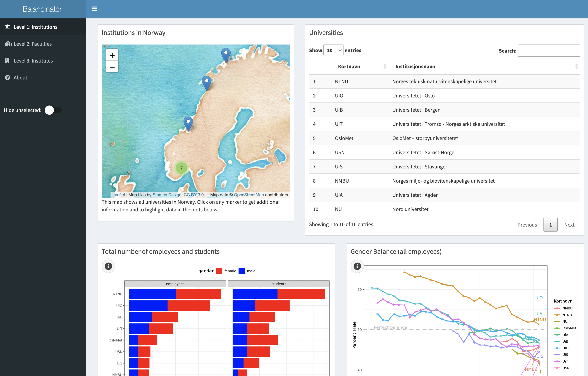
Task: Go to Next table page
Action: point(569,225)
